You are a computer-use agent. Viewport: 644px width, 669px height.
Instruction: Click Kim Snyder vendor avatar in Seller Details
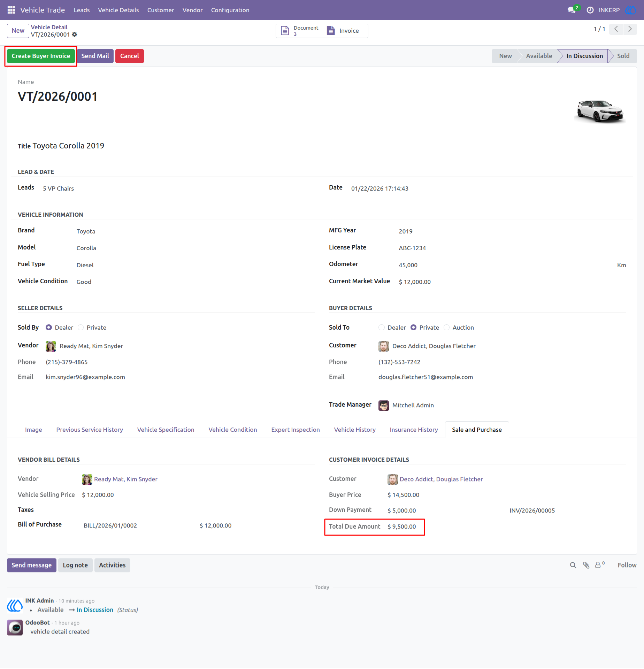[x=51, y=346]
